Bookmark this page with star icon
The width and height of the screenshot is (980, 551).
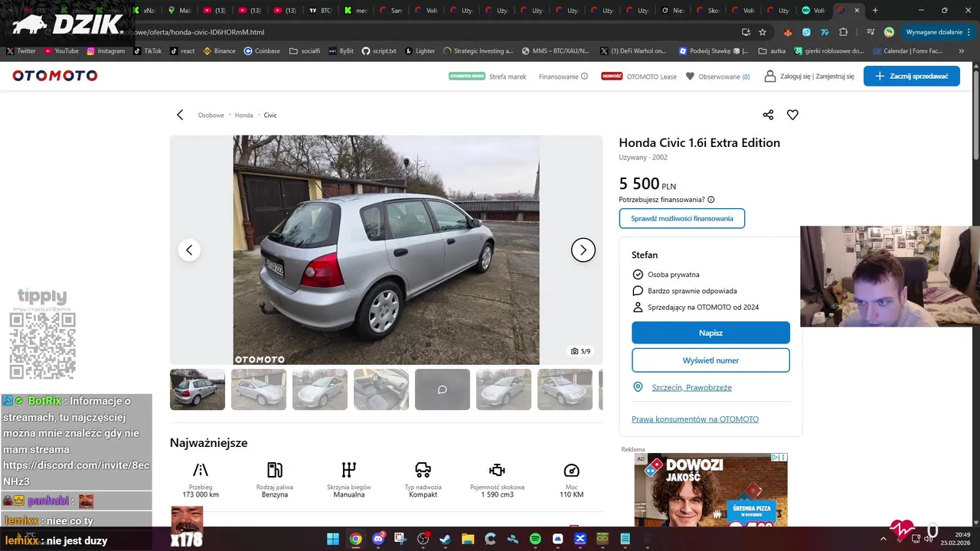click(763, 32)
